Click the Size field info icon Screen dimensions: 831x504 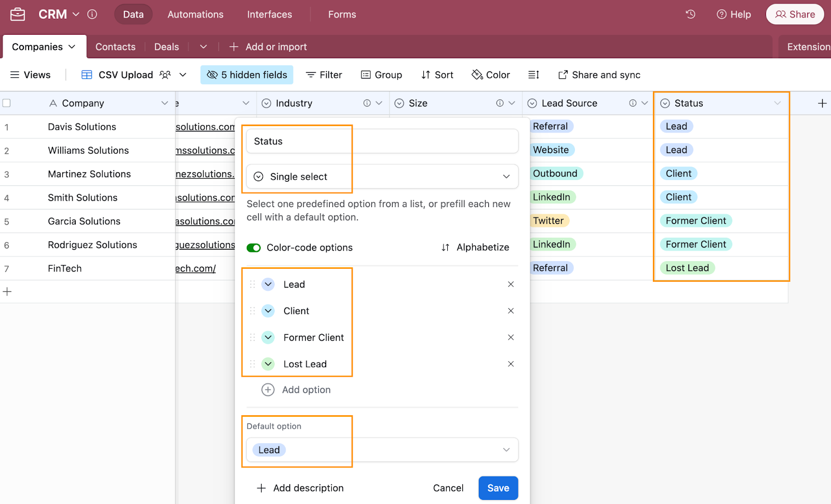tap(500, 103)
